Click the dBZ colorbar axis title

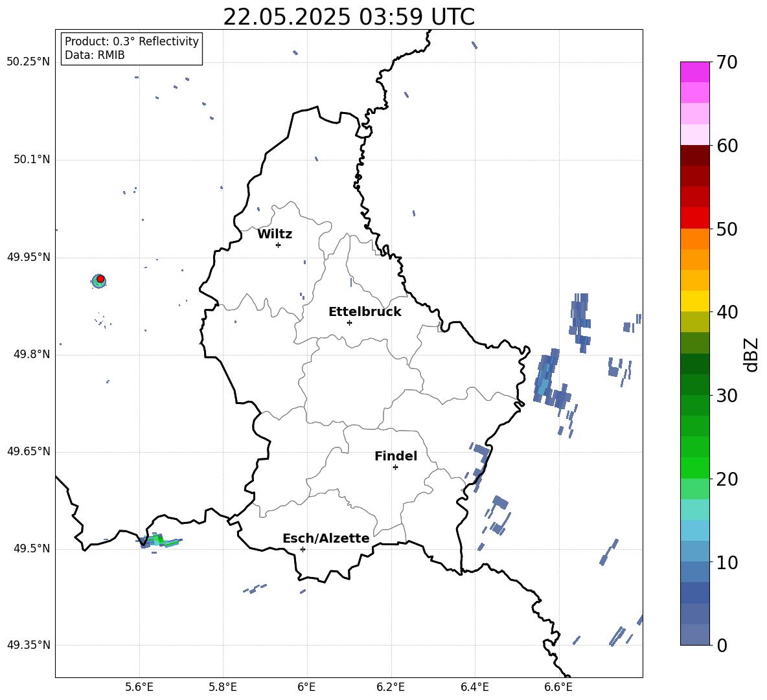[x=751, y=354]
